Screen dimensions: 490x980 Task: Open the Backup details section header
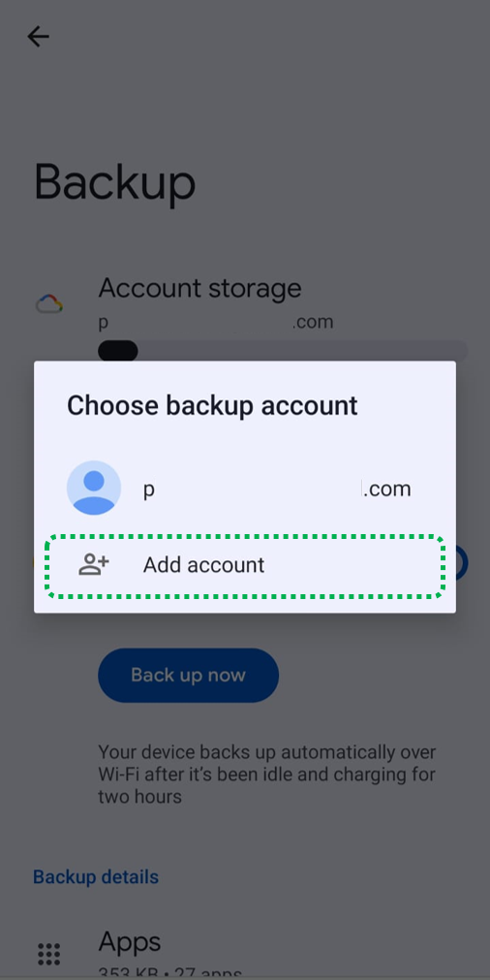(x=96, y=877)
